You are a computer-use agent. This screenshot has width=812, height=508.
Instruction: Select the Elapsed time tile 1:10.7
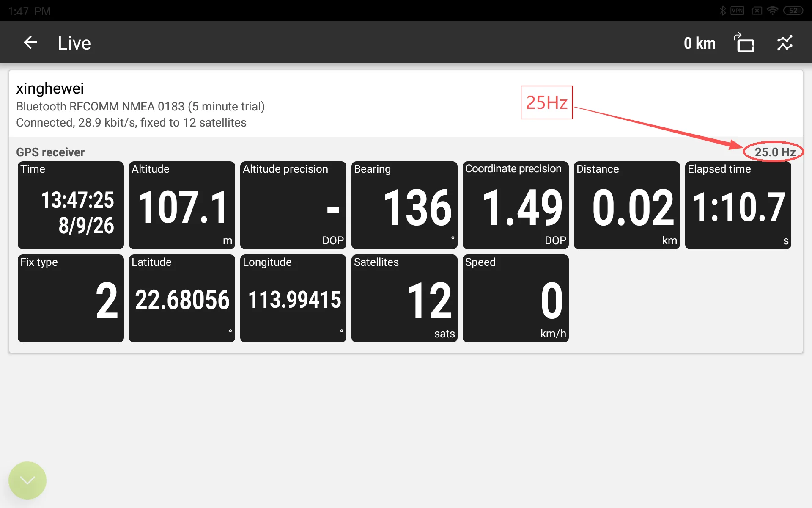pyautogui.click(x=738, y=205)
